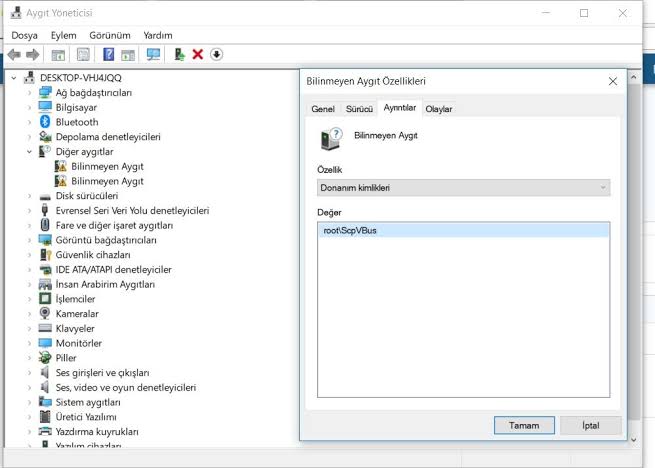Open the Yardım menu

click(x=157, y=36)
